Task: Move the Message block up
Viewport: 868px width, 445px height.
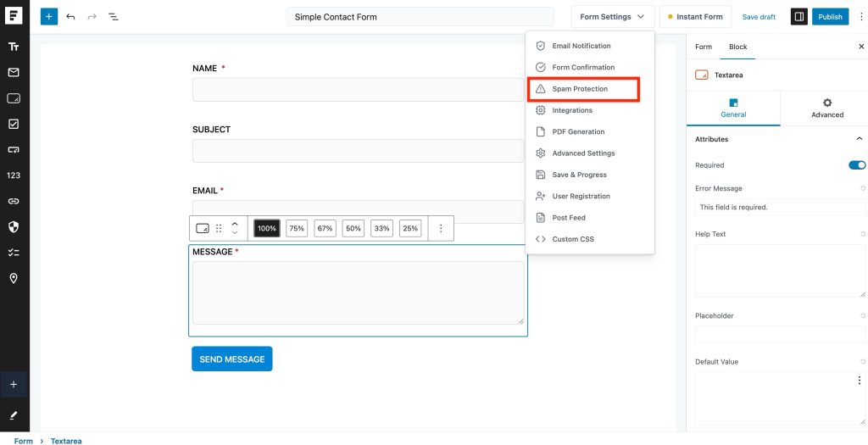Action: (x=235, y=224)
